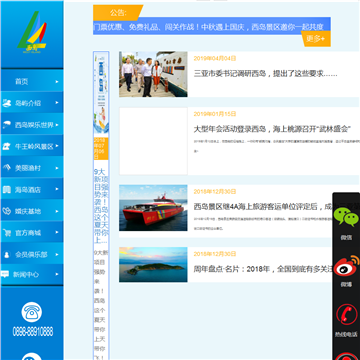360x360 pixels.
Task: Expand the 牛王岭风景区 submenu arrow
Action: coord(57,146)
